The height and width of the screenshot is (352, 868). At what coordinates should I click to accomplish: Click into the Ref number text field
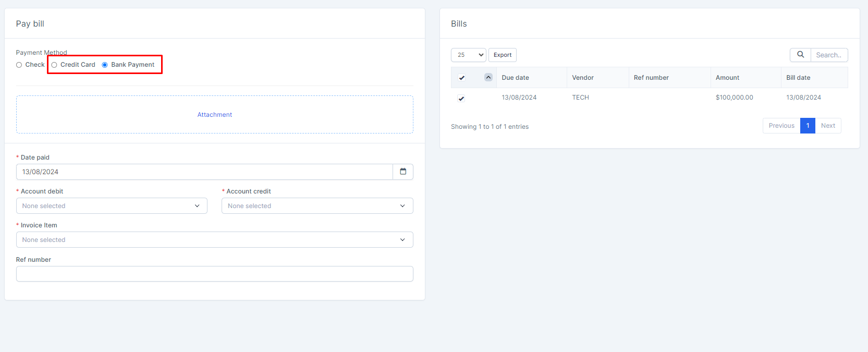tap(214, 274)
